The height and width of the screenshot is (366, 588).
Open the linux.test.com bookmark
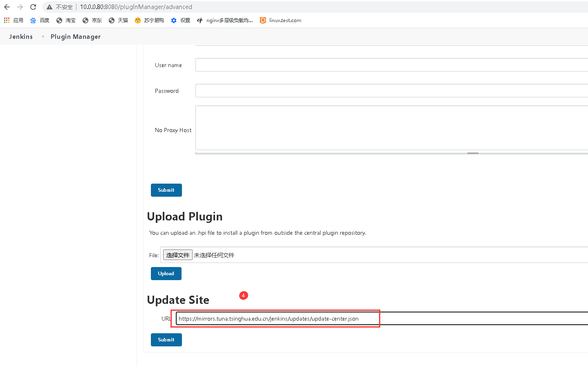point(281,20)
